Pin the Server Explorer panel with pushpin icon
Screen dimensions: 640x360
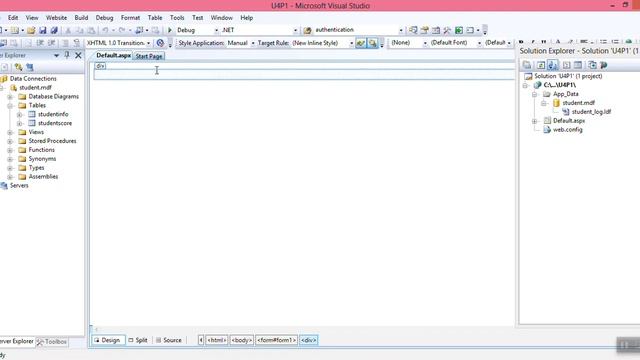click(67, 55)
